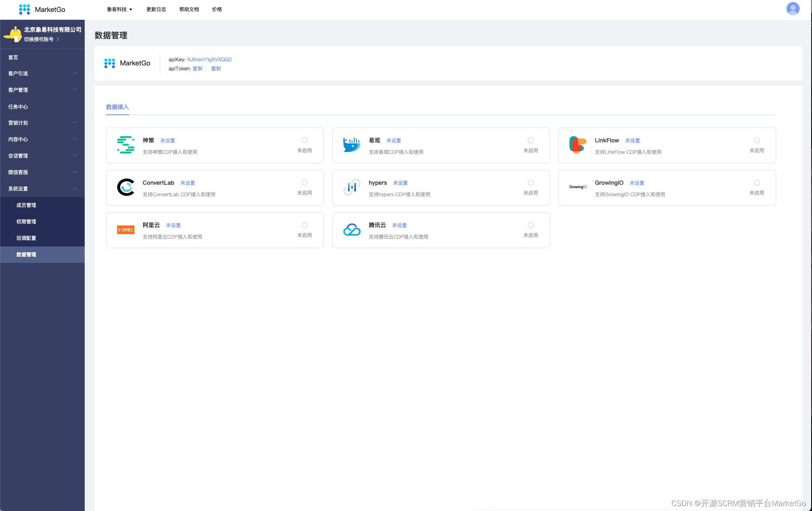The image size is (812, 511).
Task: Expand the 客户管理 sidebar menu
Action: (42, 90)
